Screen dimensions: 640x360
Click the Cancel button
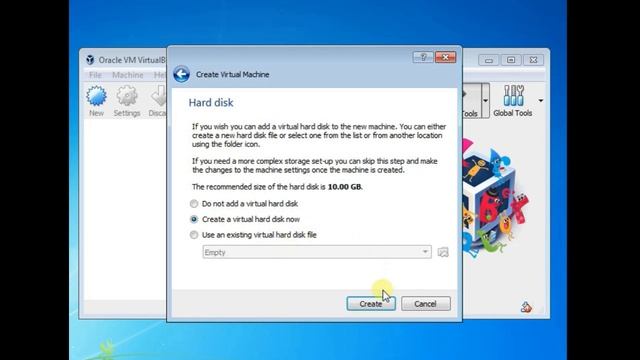[x=426, y=304]
